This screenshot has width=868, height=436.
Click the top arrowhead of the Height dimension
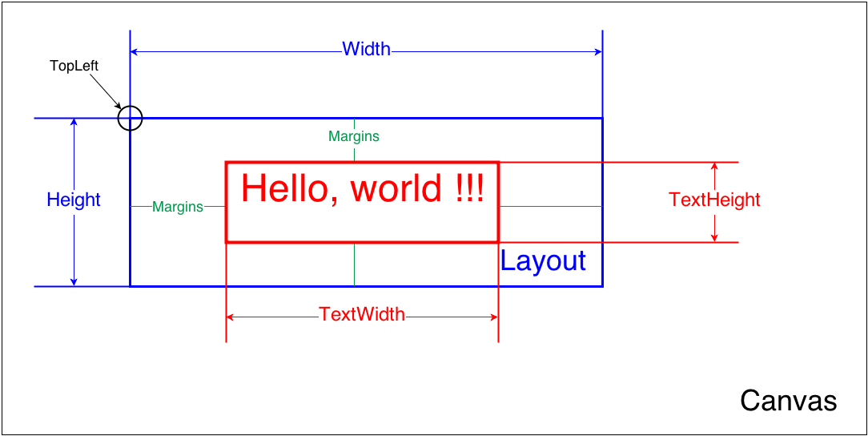pyautogui.click(x=74, y=123)
